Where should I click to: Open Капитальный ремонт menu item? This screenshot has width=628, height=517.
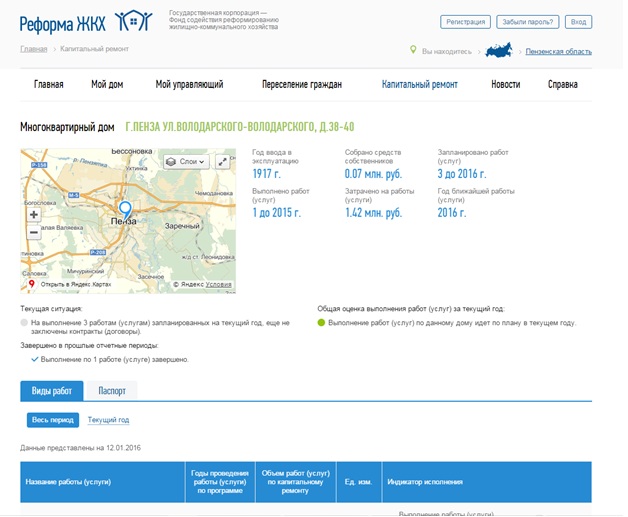click(420, 84)
